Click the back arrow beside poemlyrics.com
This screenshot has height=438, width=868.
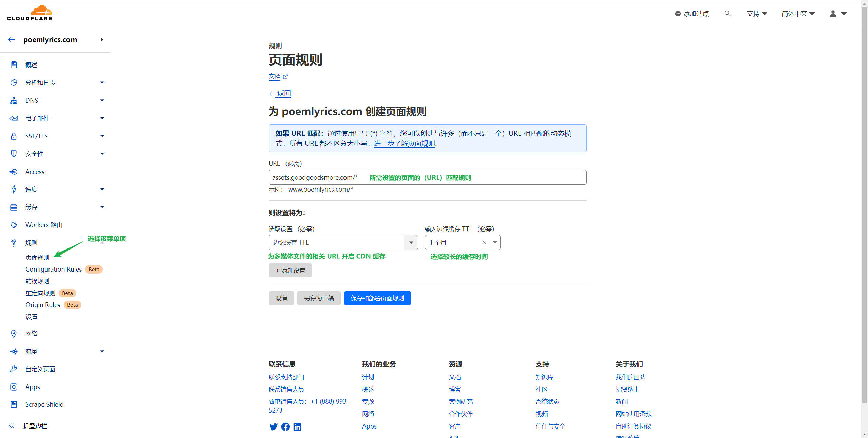coord(12,40)
